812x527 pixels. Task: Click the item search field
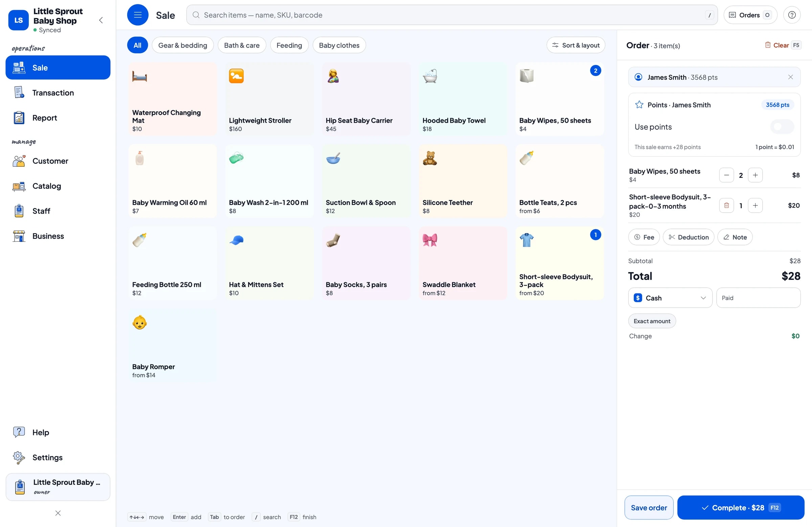click(x=452, y=15)
